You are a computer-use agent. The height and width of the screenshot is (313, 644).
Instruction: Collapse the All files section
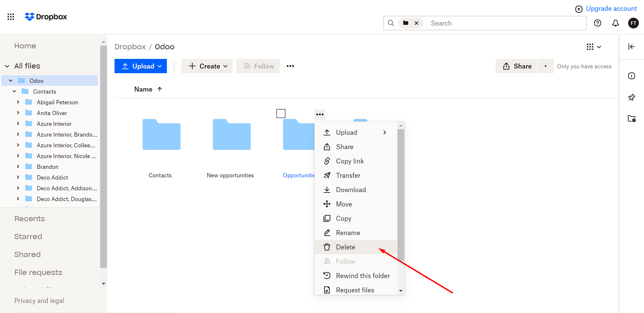click(x=7, y=66)
